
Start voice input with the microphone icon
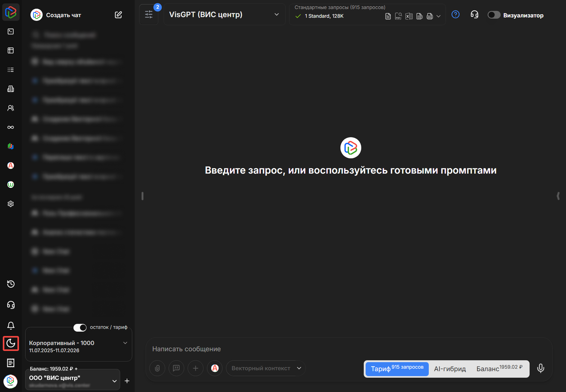tap(540, 368)
